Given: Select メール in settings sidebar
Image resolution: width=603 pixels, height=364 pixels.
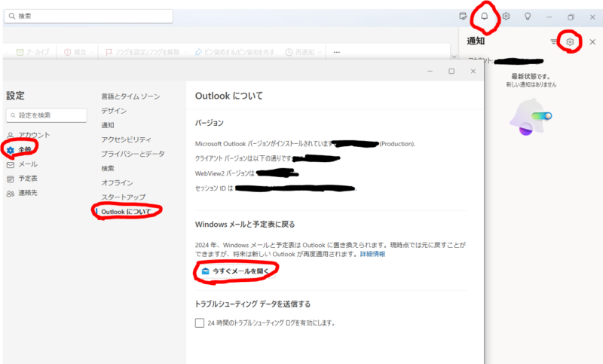Looking at the screenshot, I should pyautogui.click(x=23, y=164).
